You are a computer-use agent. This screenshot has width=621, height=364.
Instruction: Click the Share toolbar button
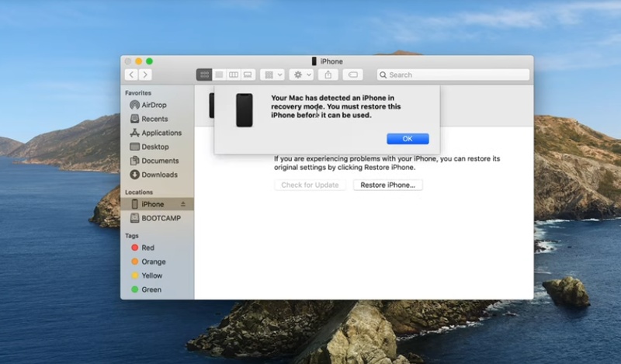[x=328, y=75]
